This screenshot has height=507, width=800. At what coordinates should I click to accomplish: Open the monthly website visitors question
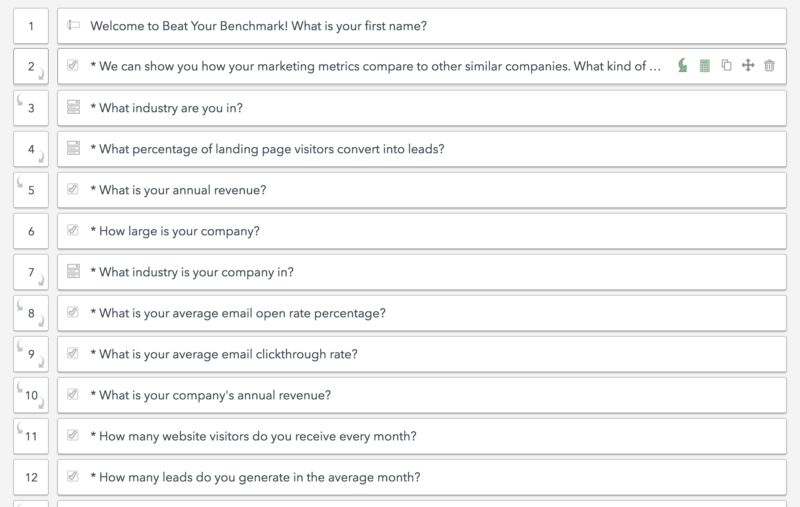pyautogui.click(x=253, y=436)
